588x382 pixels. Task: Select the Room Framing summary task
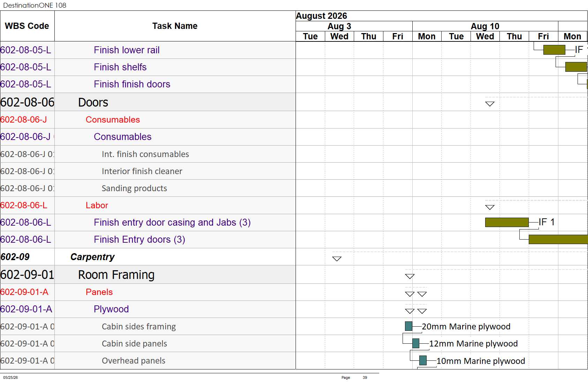coord(116,275)
